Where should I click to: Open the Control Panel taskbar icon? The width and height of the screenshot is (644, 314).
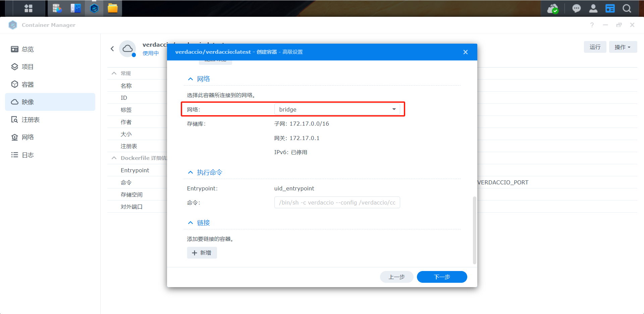click(x=76, y=8)
